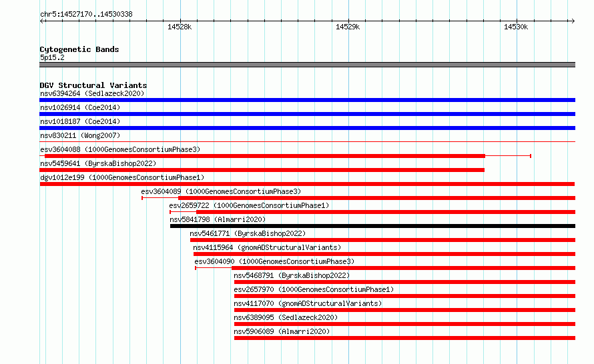Open the nsv1018187 (Coe2014) label
Screen dimensions: 594x364
(80, 121)
